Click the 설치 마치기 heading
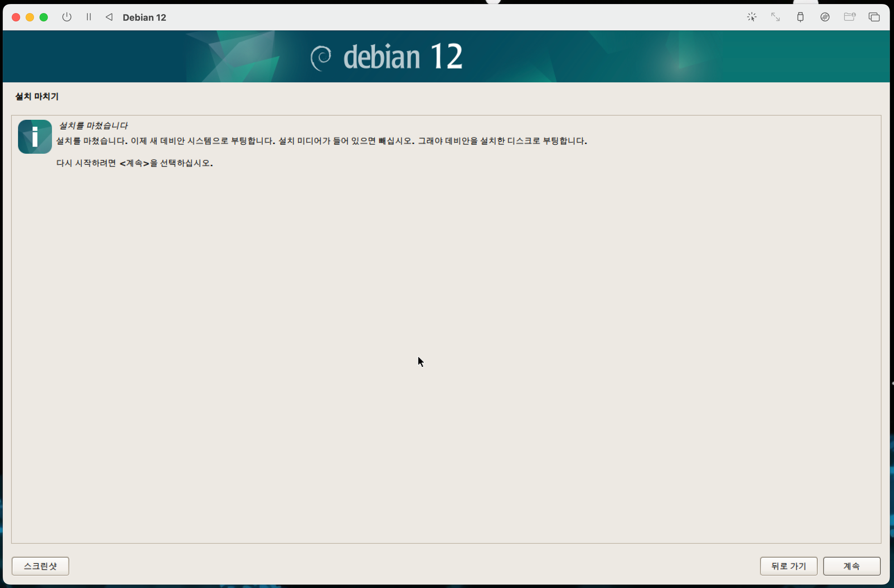The width and height of the screenshot is (894, 588). click(x=37, y=97)
